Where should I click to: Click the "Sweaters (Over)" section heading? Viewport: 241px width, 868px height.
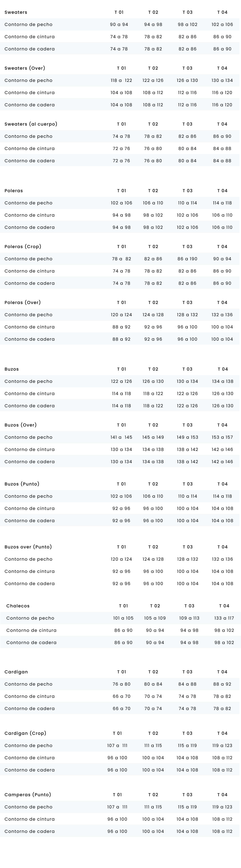coord(25,68)
